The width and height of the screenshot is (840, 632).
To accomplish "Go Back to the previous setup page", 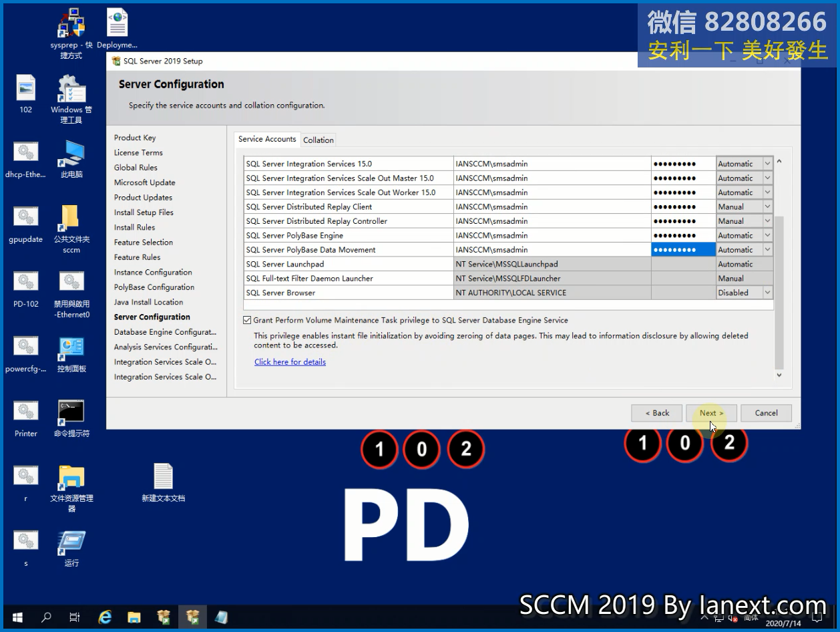I will pyautogui.click(x=656, y=413).
